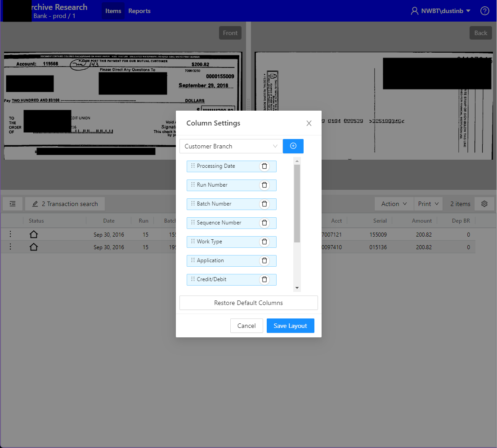Open the Action dropdown
Viewport: 497px width, 448px height.
coord(394,204)
